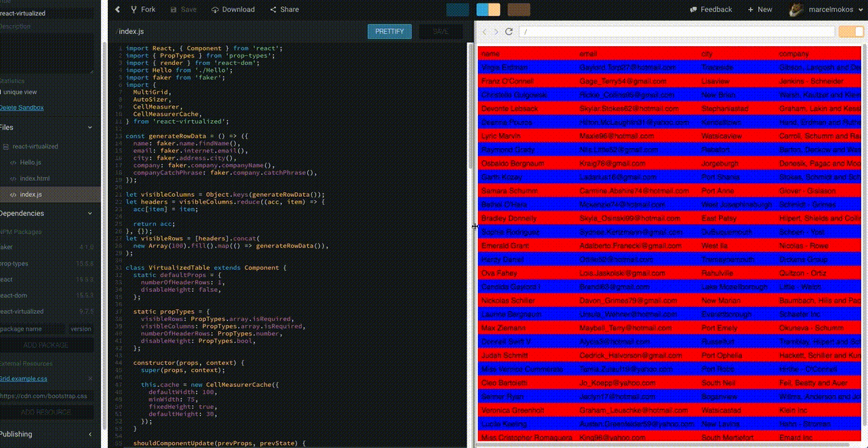Click the sandbox title field react-virtualized
Image resolution: width=868 pixels, height=448 pixels.
tap(46, 13)
